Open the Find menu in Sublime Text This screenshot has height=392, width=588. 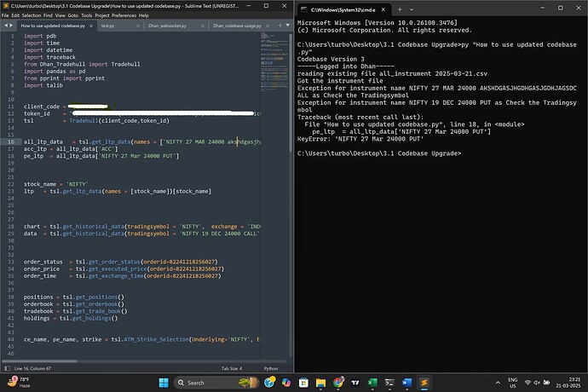(48, 15)
